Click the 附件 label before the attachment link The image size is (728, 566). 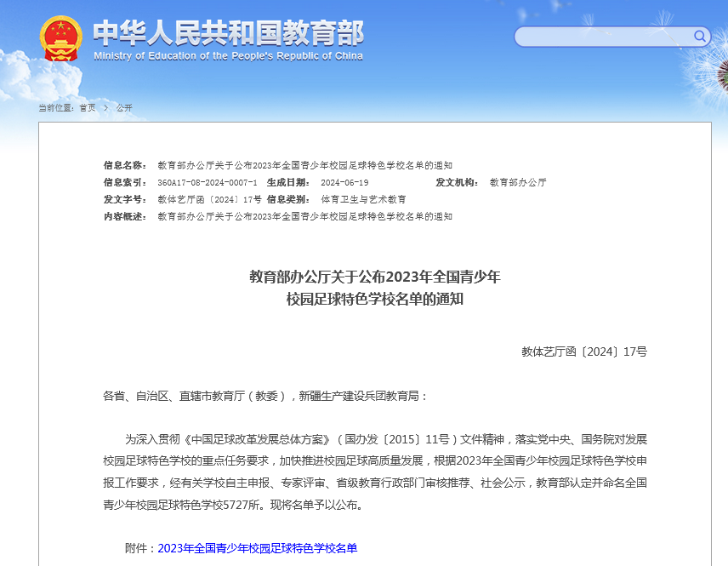140,548
